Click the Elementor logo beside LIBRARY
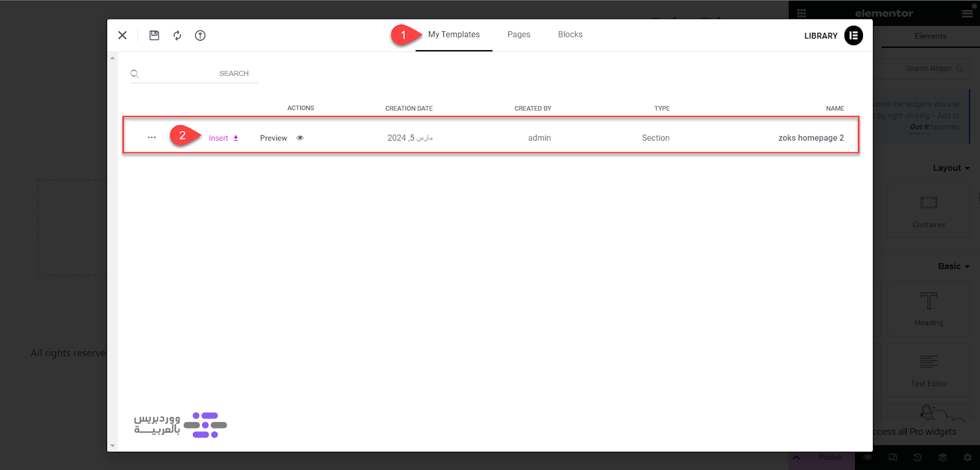980x470 pixels. [x=853, y=35]
